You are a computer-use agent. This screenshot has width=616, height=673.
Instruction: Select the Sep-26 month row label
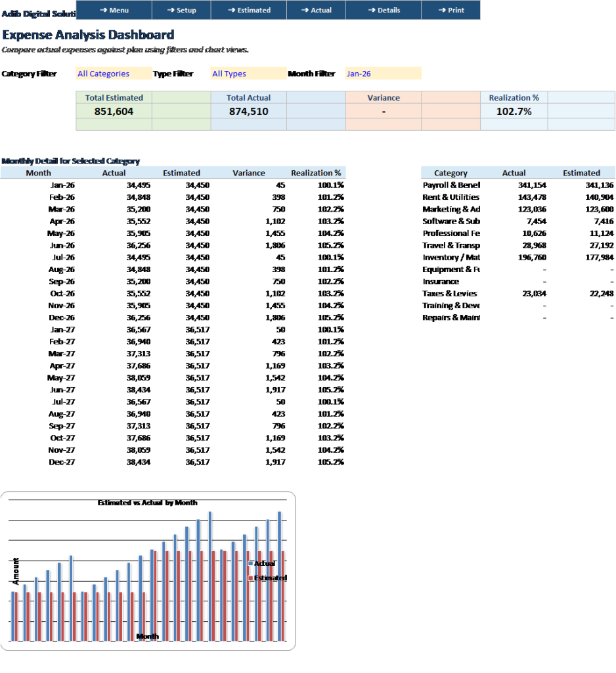pos(62,281)
